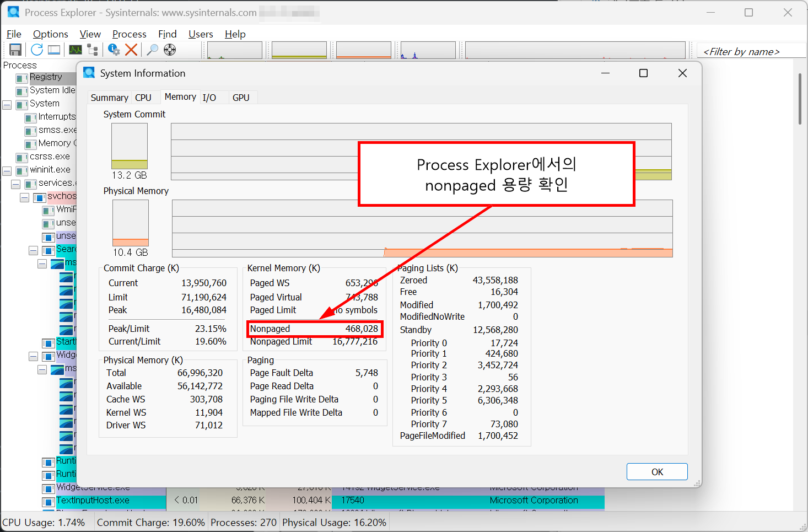
Task: Collapse the System process tree node
Action: pos(7,104)
